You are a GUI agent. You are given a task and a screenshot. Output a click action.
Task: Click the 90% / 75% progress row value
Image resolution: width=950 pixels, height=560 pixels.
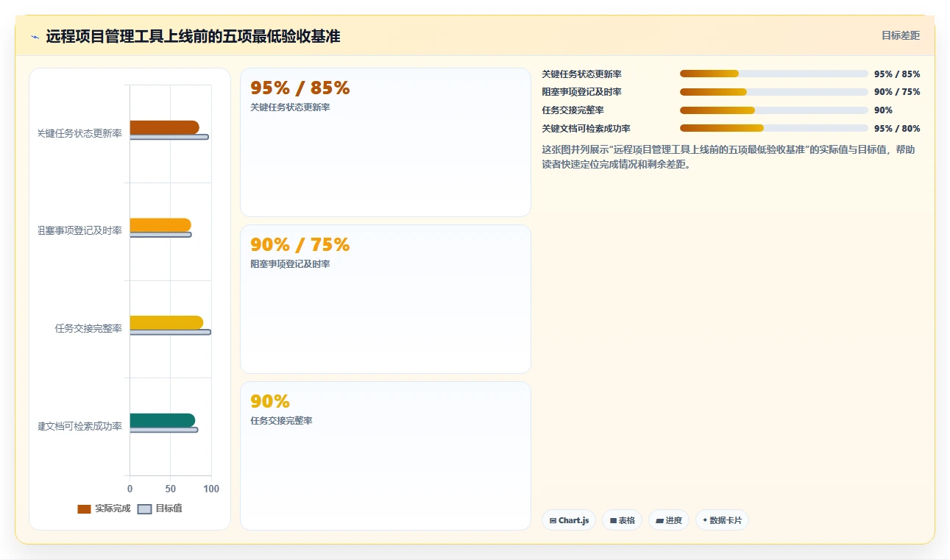coord(897,92)
